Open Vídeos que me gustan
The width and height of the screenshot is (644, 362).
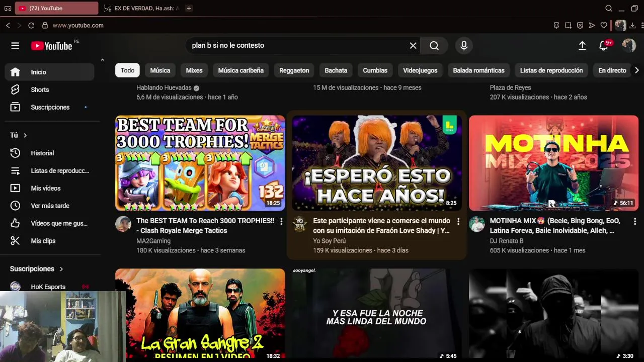[50, 223]
